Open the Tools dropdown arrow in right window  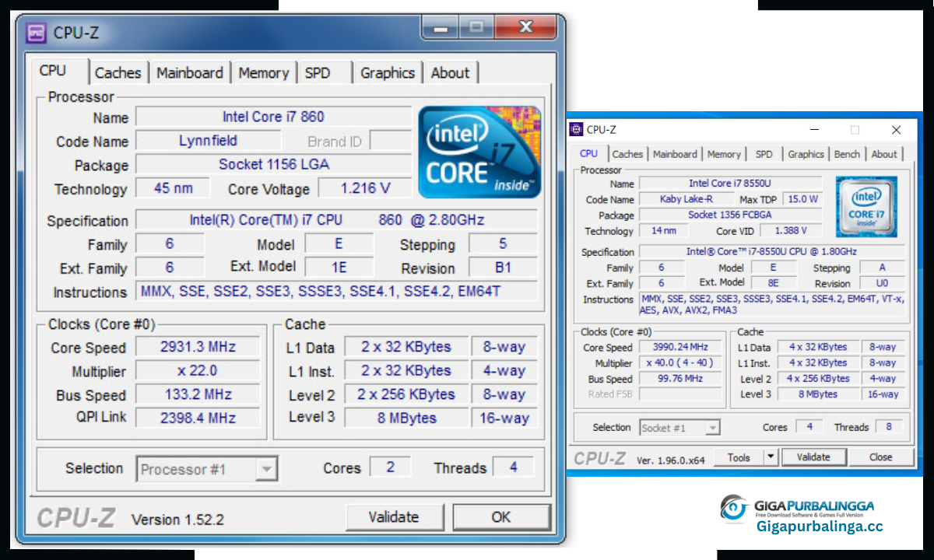pos(771,457)
